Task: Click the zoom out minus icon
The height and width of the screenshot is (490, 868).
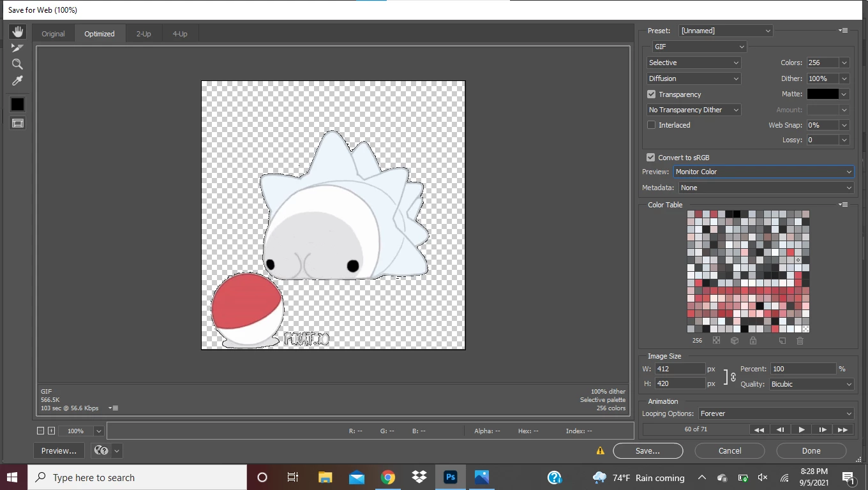Action: coord(40,431)
